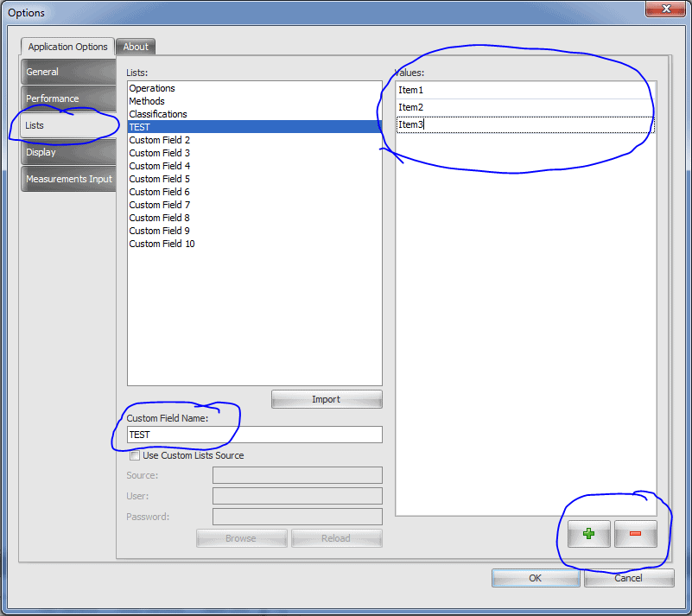Select the Application Options tab
Image resolution: width=692 pixels, height=616 pixels.
pyautogui.click(x=67, y=47)
